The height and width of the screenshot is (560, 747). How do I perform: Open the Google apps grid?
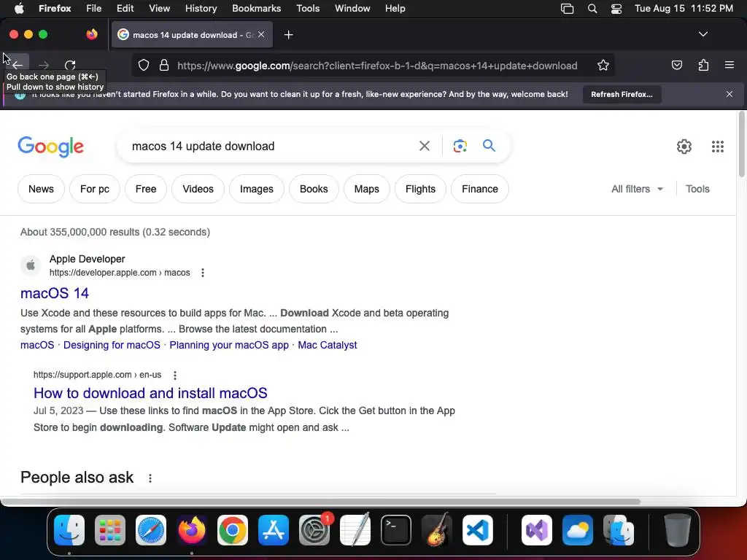pos(718,146)
